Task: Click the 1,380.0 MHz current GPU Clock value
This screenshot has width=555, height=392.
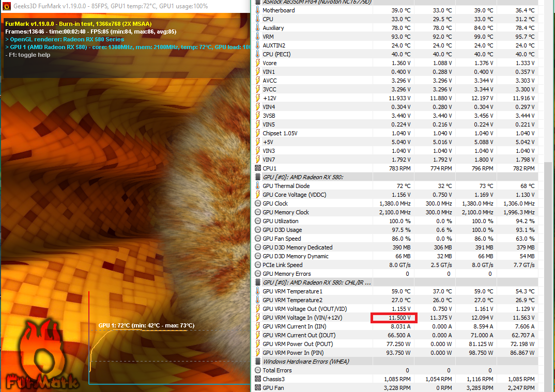Action: point(395,203)
